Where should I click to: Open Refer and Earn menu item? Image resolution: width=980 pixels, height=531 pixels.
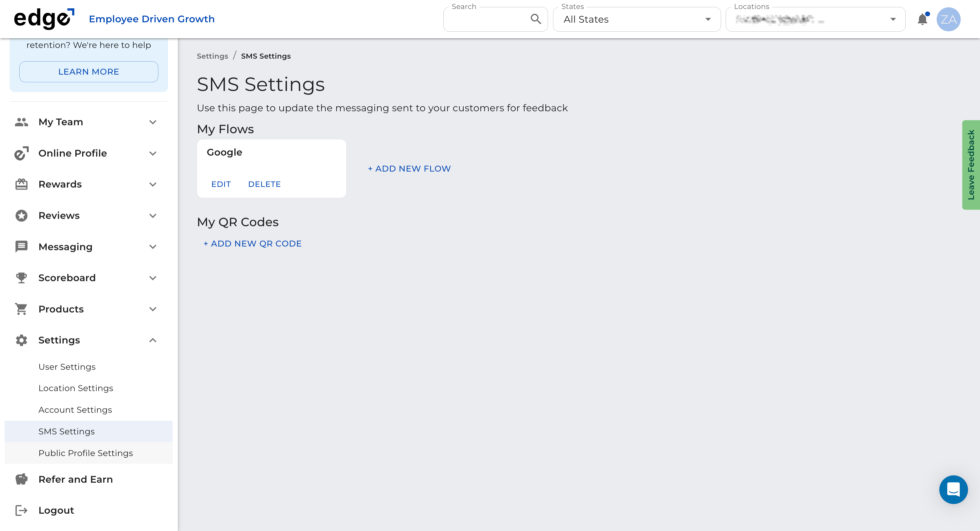[x=89, y=479]
